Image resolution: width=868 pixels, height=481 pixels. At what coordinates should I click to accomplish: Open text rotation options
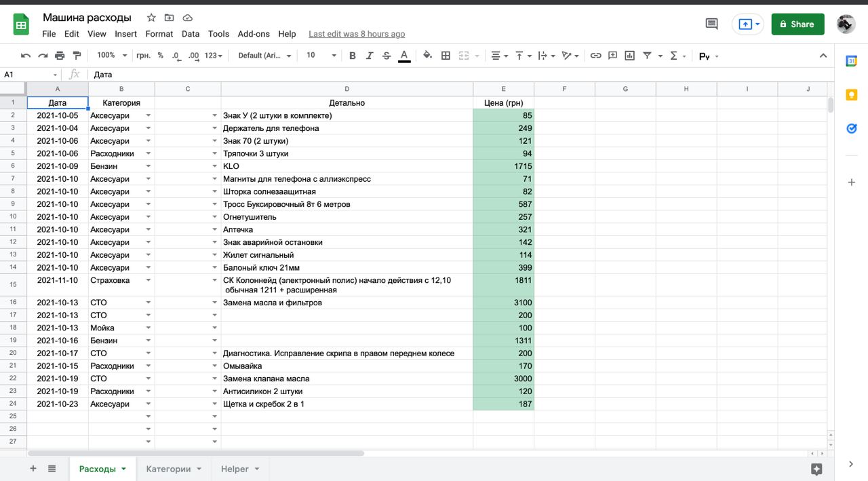[570, 56]
